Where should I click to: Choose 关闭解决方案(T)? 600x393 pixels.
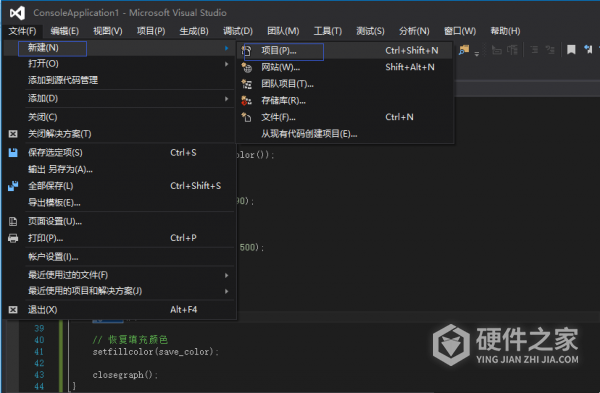[119, 134]
